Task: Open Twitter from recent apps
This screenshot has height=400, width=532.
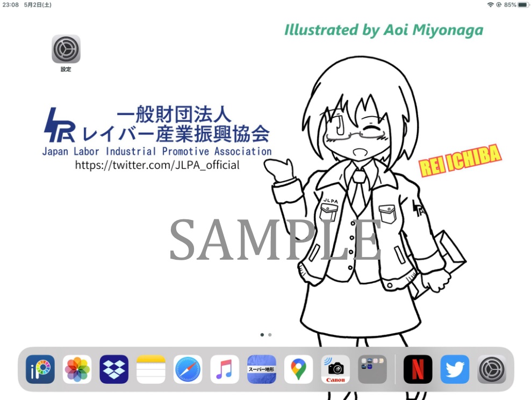Action: 455,369
